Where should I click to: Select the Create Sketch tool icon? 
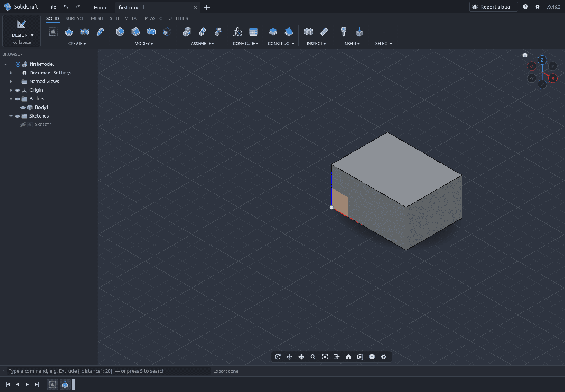coord(53,32)
